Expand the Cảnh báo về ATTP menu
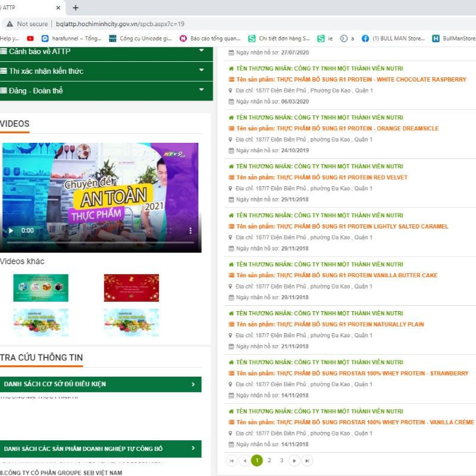This screenshot has height=476, width=476. coord(201,51)
